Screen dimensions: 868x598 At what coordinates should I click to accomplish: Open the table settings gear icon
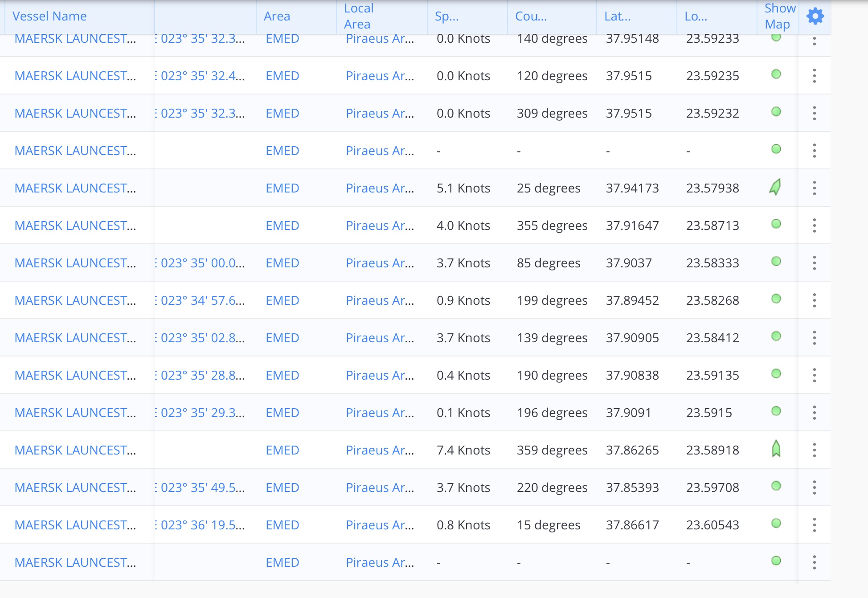click(x=815, y=16)
